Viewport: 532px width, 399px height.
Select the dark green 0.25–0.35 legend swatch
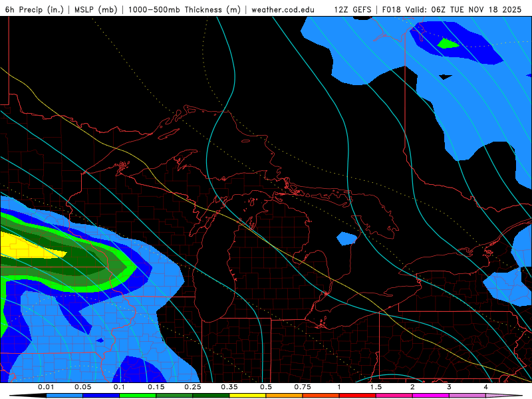pyautogui.click(x=211, y=396)
